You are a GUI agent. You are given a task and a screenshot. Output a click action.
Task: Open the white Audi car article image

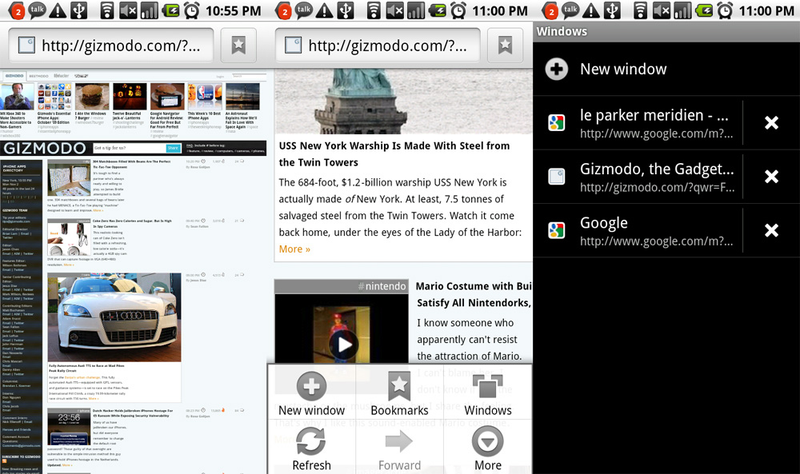pos(114,317)
